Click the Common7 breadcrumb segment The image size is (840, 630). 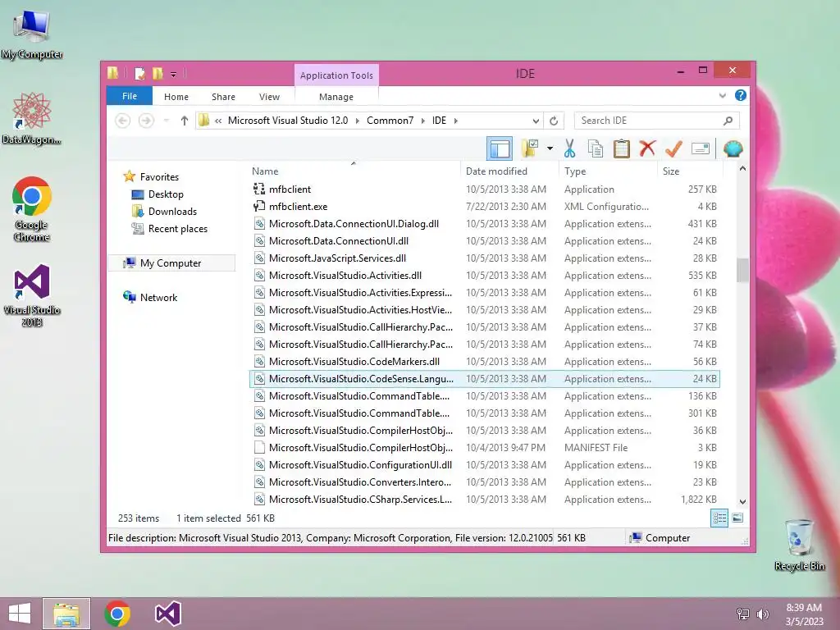390,121
